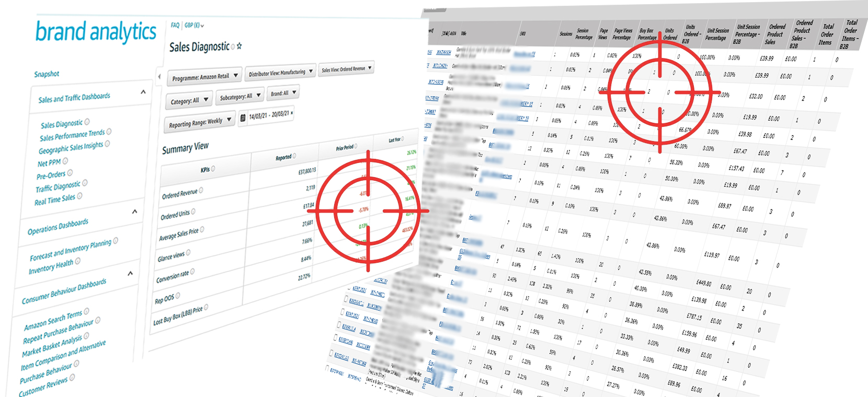Open the Sales View: Ordered Revenue dropdown

(346, 68)
